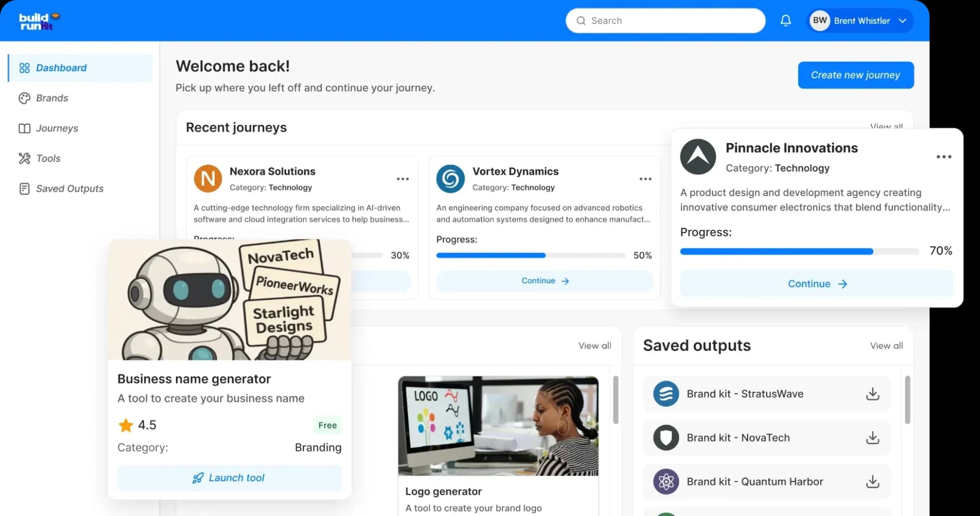Click the 50% progress value
980x516 pixels.
(x=642, y=255)
